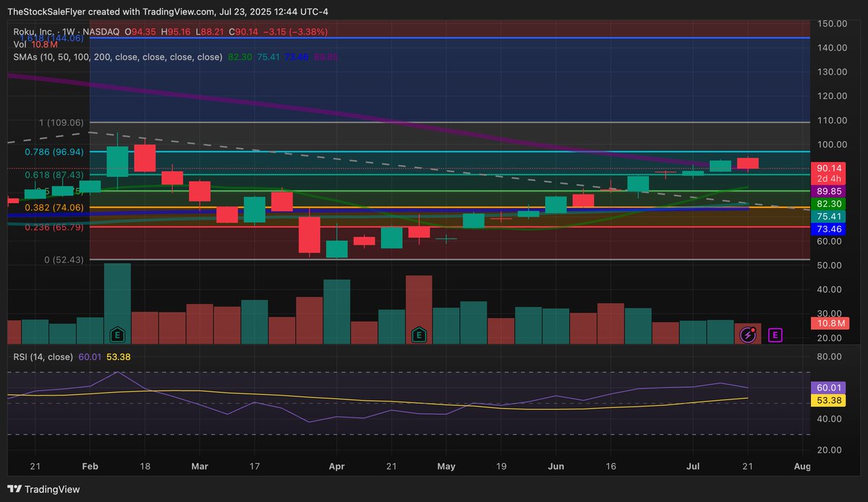Click the purple lightning bolt event icon

point(749,335)
